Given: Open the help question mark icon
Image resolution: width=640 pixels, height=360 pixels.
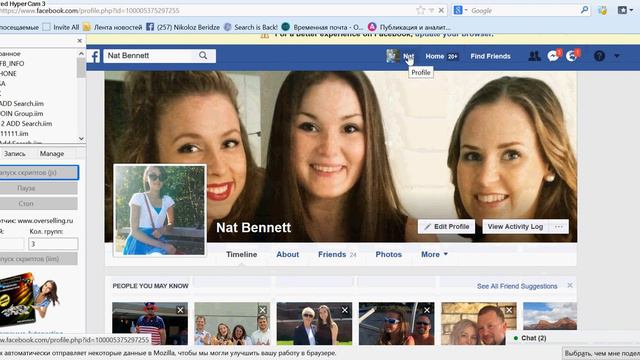Looking at the screenshot, I should coord(599,56).
